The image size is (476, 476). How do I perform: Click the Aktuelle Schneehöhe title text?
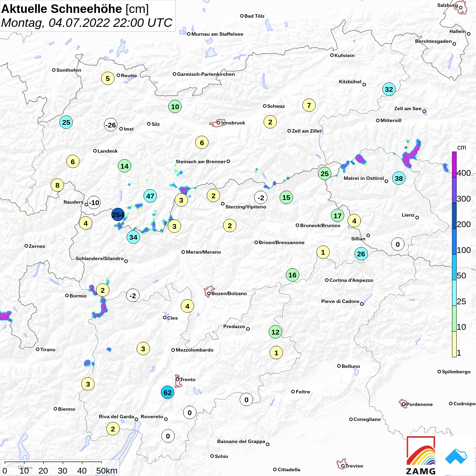click(62, 9)
